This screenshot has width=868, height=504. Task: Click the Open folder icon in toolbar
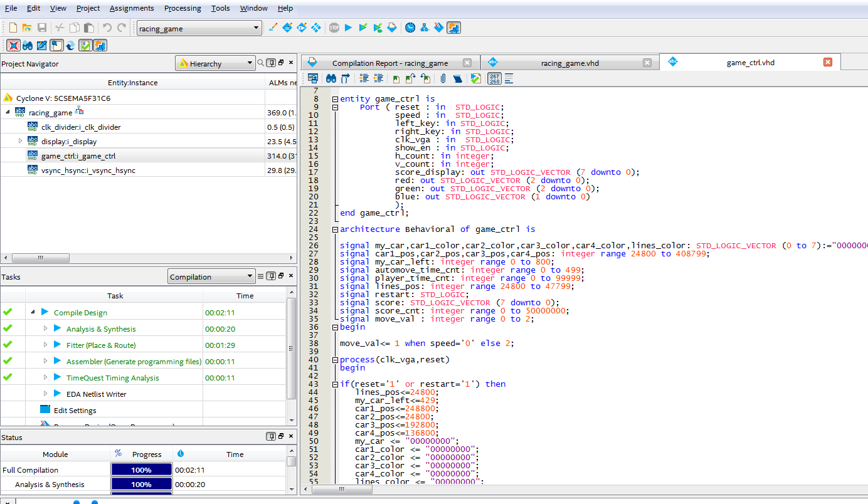(x=27, y=28)
